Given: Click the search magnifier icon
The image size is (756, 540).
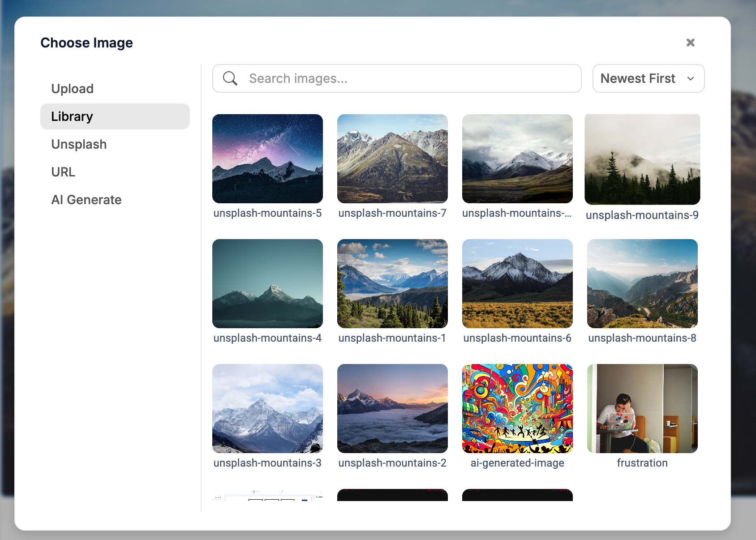Looking at the screenshot, I should click(230, 78).
